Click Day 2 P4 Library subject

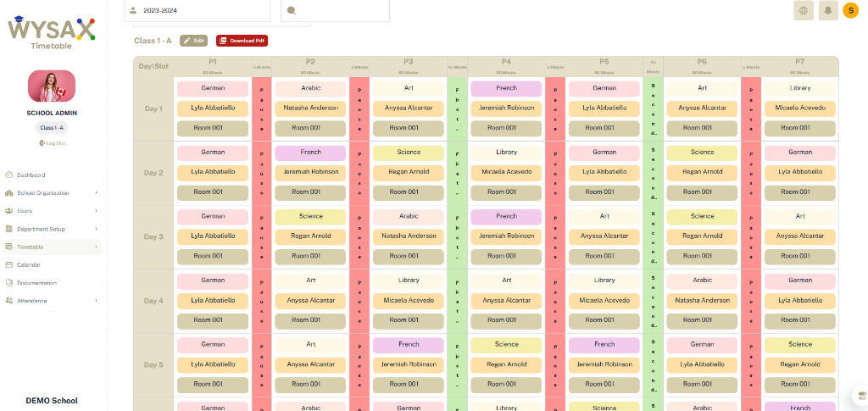pos(507,153)
